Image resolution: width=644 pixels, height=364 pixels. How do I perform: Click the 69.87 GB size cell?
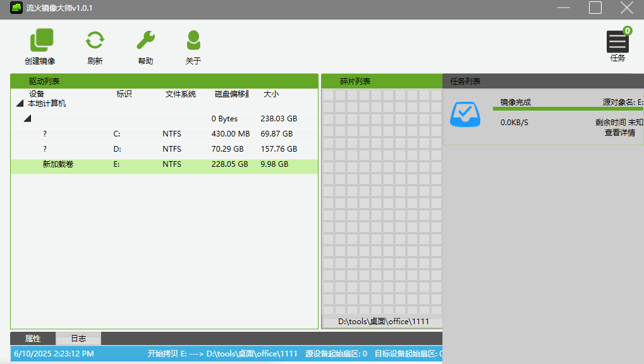276,134
